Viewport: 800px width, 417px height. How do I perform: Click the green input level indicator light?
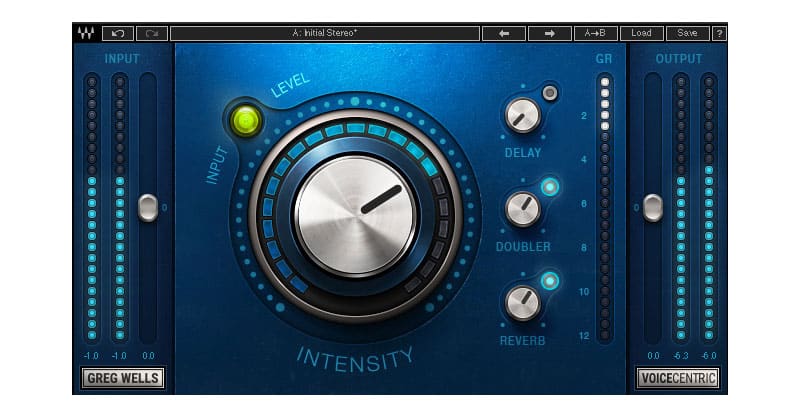[x=246, y=120]
